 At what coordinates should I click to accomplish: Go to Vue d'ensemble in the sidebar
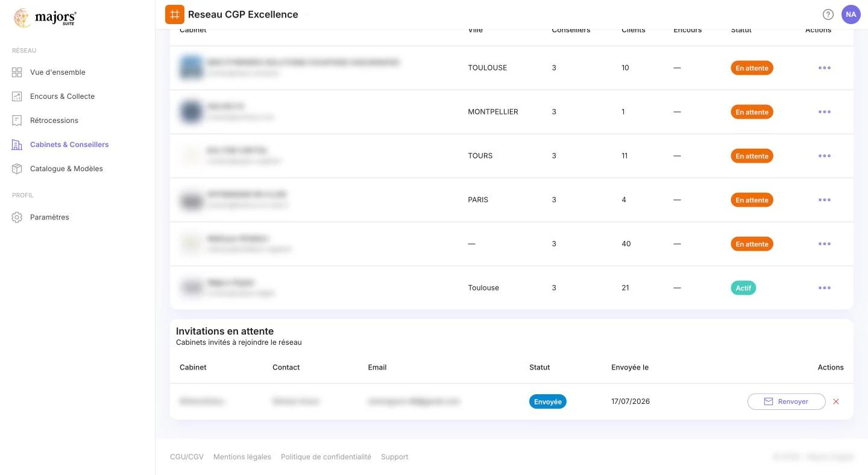(x=58, y=72)
